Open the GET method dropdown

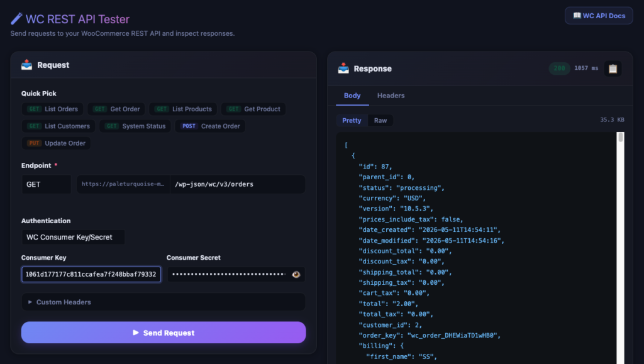[47, 184]
